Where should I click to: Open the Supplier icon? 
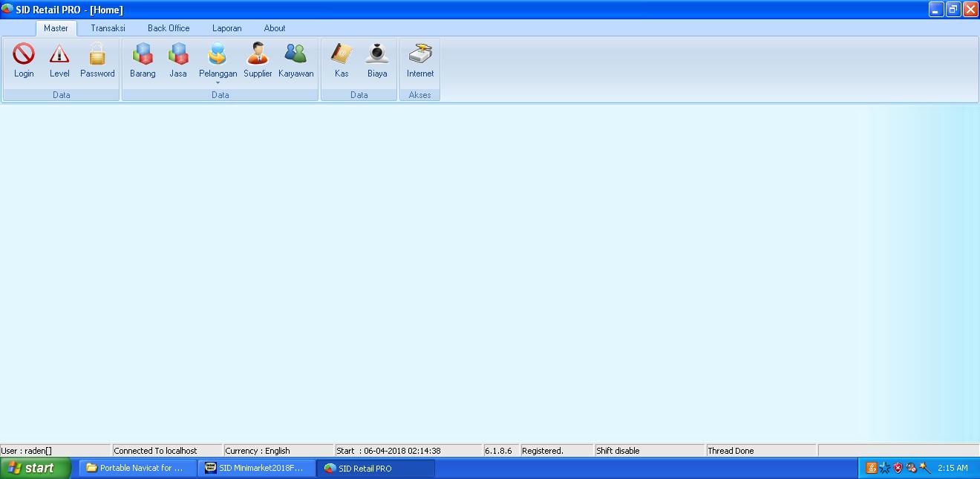258,60
